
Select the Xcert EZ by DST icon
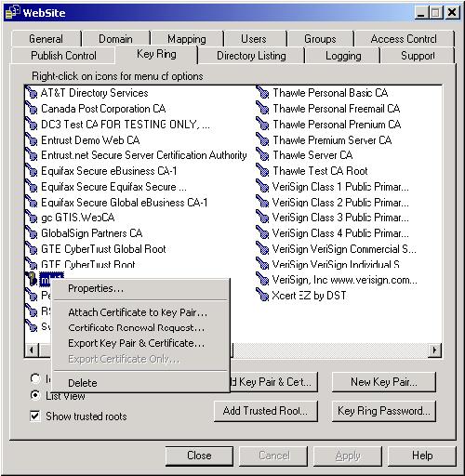262,295
